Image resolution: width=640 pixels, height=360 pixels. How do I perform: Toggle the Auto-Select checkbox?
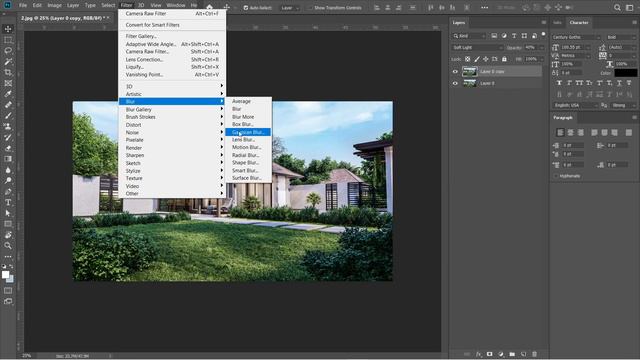pos(245,7)
